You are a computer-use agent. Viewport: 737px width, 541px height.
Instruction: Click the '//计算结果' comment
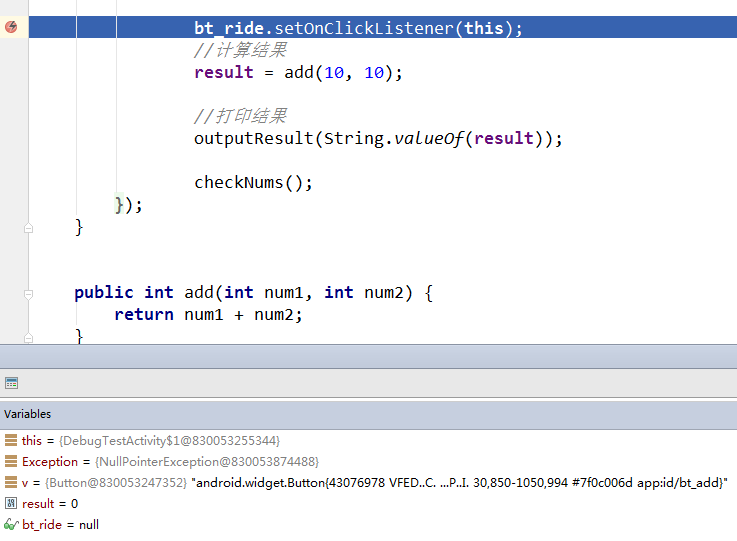(x=240, y=50)
